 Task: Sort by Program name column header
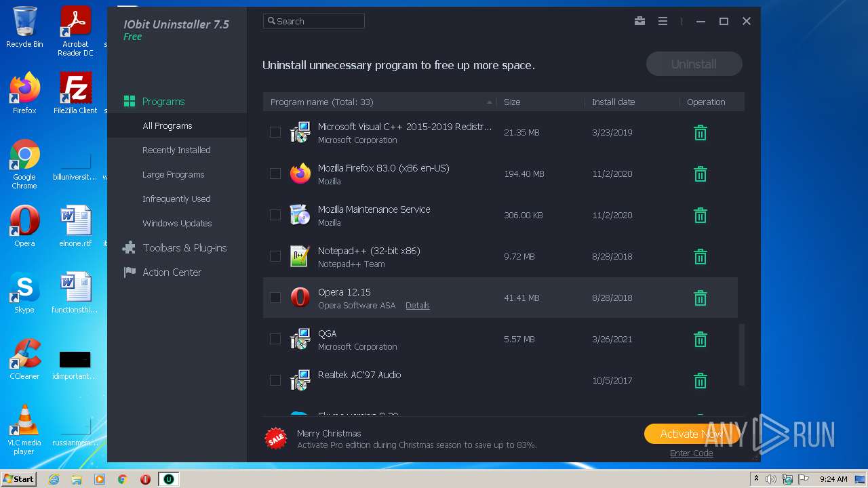coord(380,102)
